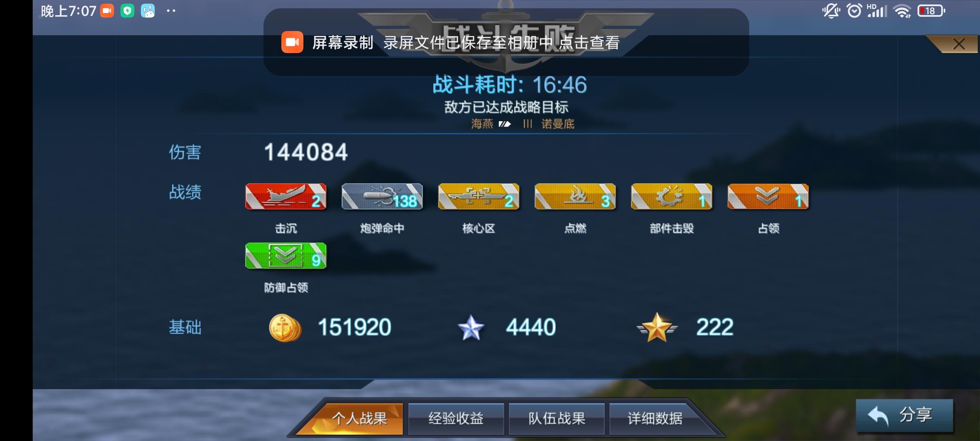This screenshot has height=441, width=980.
Task: Tap the gold coin credits icon
Action: coord(285,328)
